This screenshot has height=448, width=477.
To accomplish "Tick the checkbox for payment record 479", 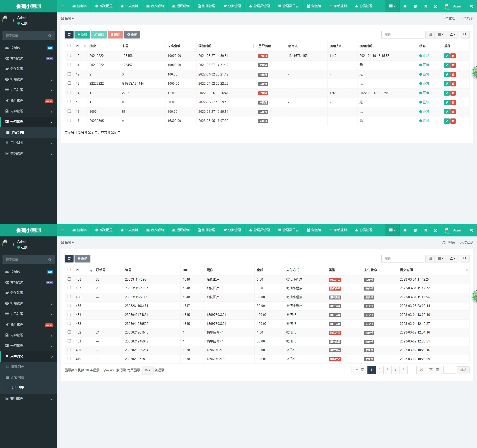I will (x=69, y=359).
